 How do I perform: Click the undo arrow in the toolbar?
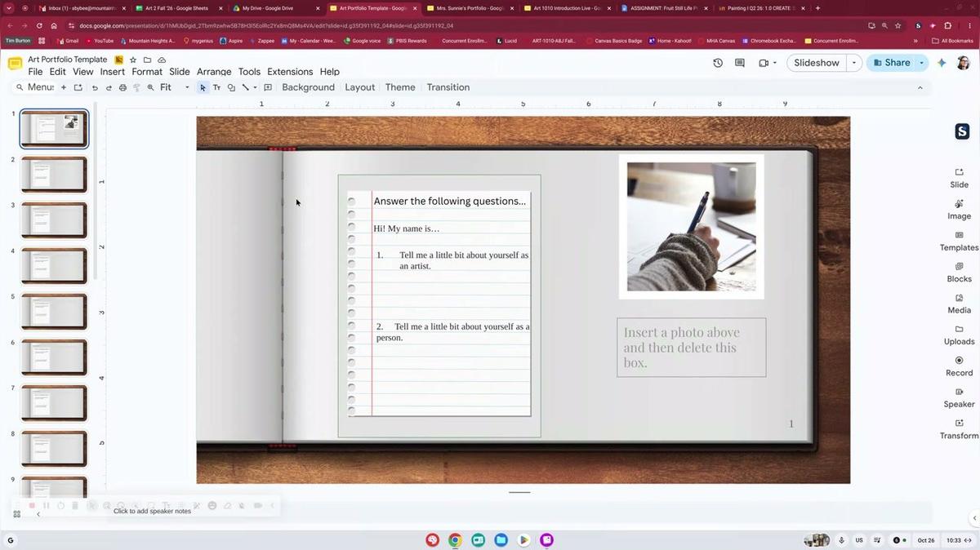(x=95, y=87)
